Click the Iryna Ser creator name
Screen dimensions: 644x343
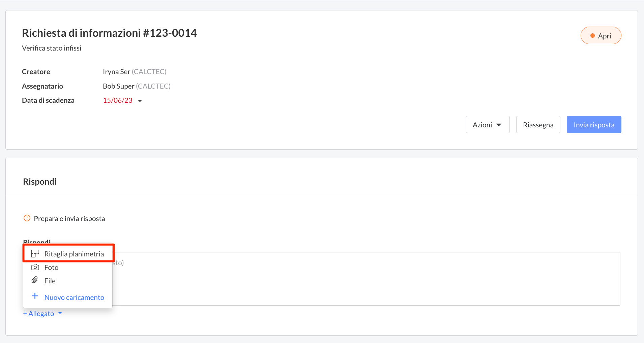click(x=116, y=72)
